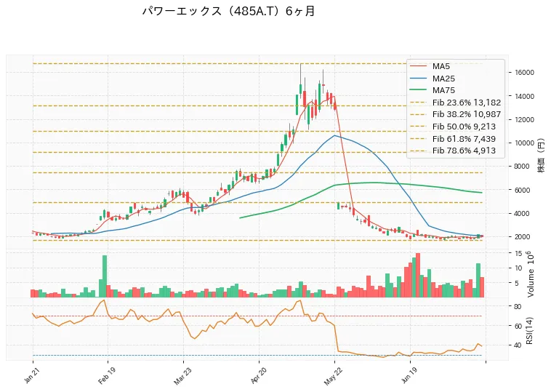Screen dimensions: 551x392
Task: Click the MA25 legend entry
Action: coord(433,79)
